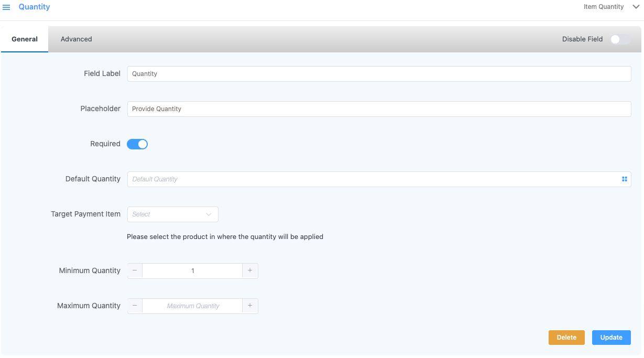Click the hamburger drag-handle icon beside Quantity
The height and width of the screenshot is (358, 644).
point(7,7)
